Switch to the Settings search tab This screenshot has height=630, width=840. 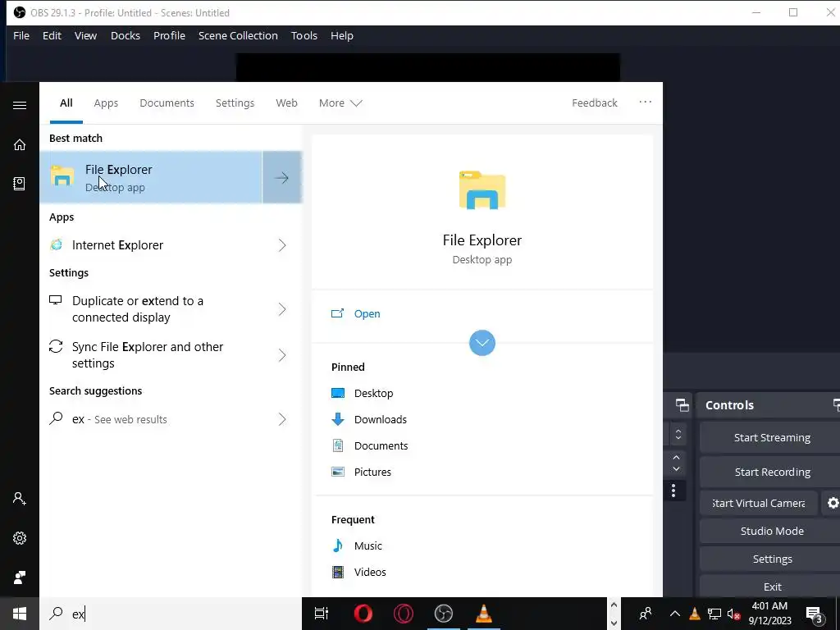tap(235, 103)
